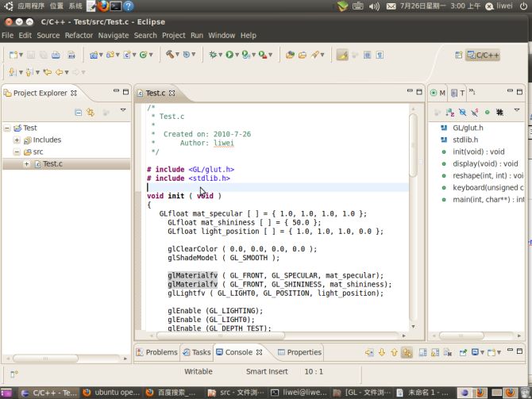Open the Refactor menu
The image size is (532, 399).
[x=79, y=35]
